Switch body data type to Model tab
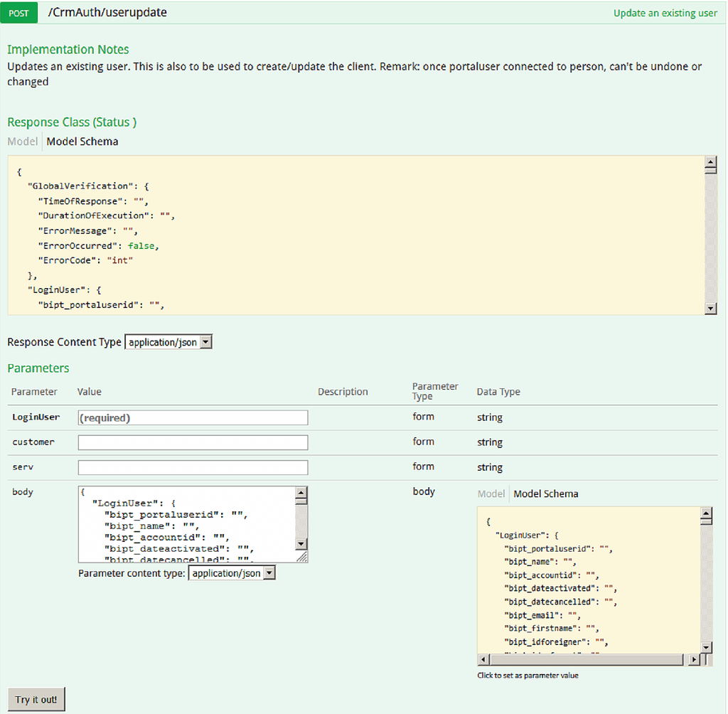This screenshot has height=714, width=728. click(491, 494)
